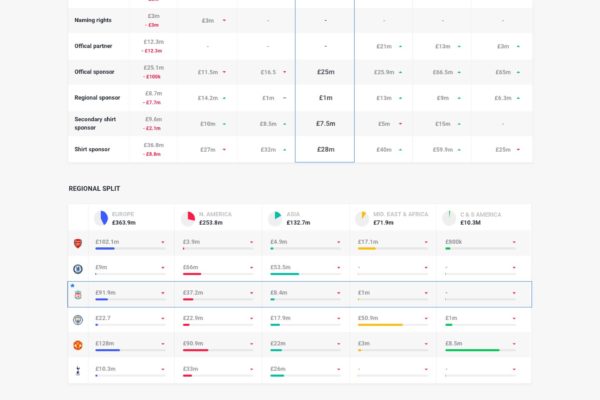Click the Liverpool crest in highlighted row
This screenshot has height=400, width=600.
(78, 295)
